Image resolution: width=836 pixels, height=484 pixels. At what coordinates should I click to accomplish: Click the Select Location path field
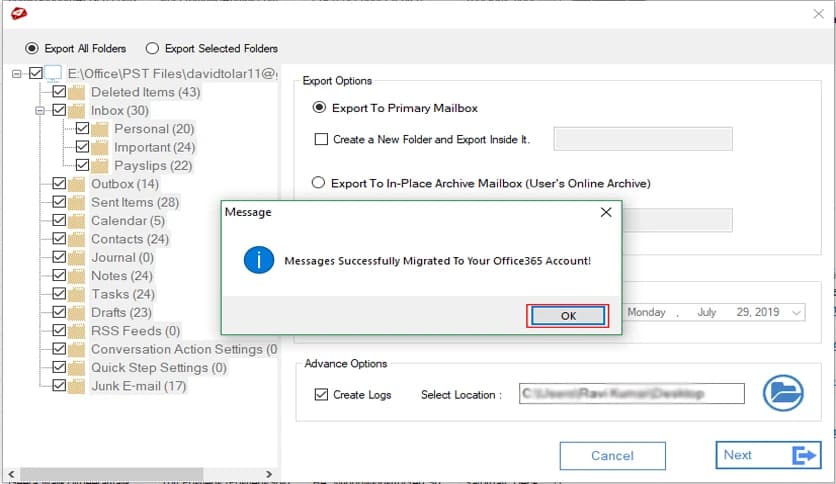point(631,393)
